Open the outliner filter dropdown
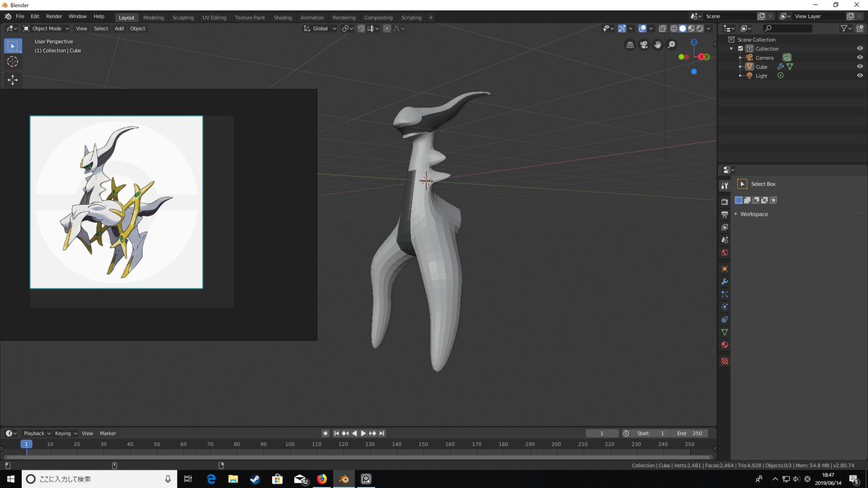Image resolution: width=868 pixels, height=488 pixels. click(x=847, y=28)
